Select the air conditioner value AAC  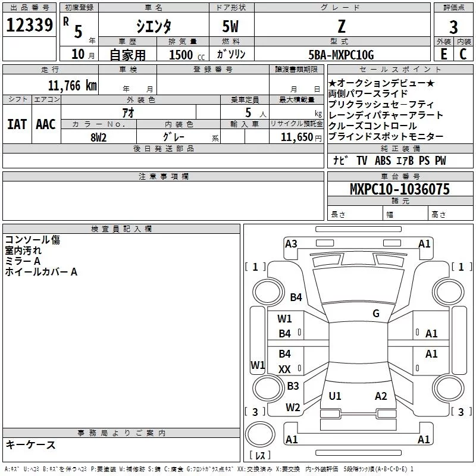pyautogui.click(x=46, y=124)
